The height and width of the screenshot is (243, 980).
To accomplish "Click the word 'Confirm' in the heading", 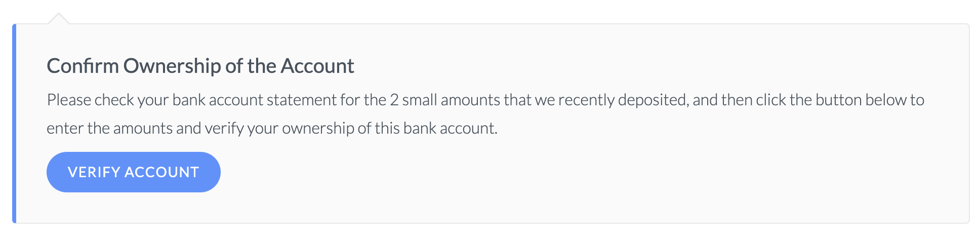I will tap(83, 66).
